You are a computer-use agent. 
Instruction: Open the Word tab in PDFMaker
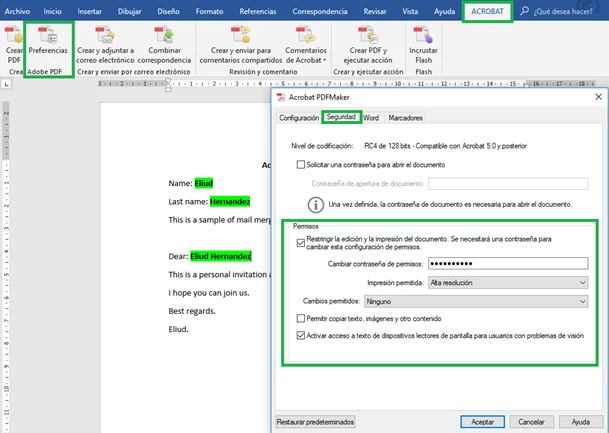pos(371,118)
